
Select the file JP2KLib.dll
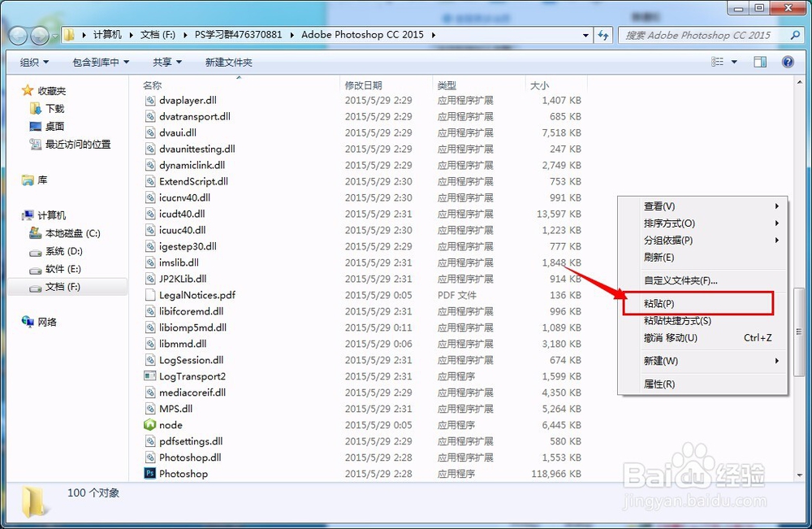tap(183, 279)
